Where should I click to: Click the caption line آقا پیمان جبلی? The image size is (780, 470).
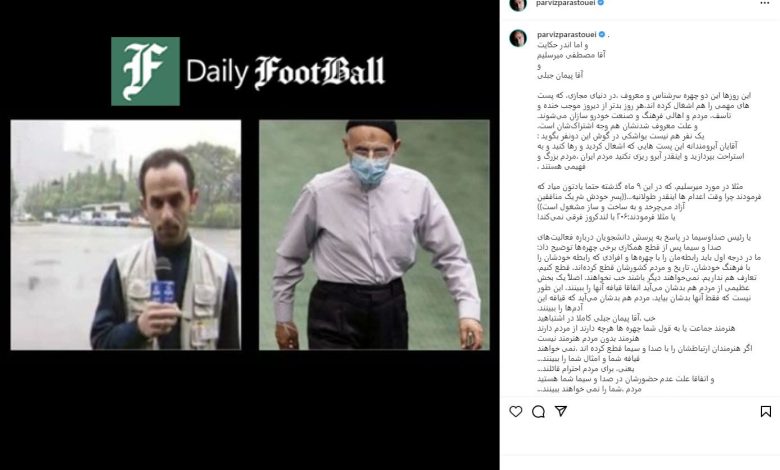[x=560, y=75]
